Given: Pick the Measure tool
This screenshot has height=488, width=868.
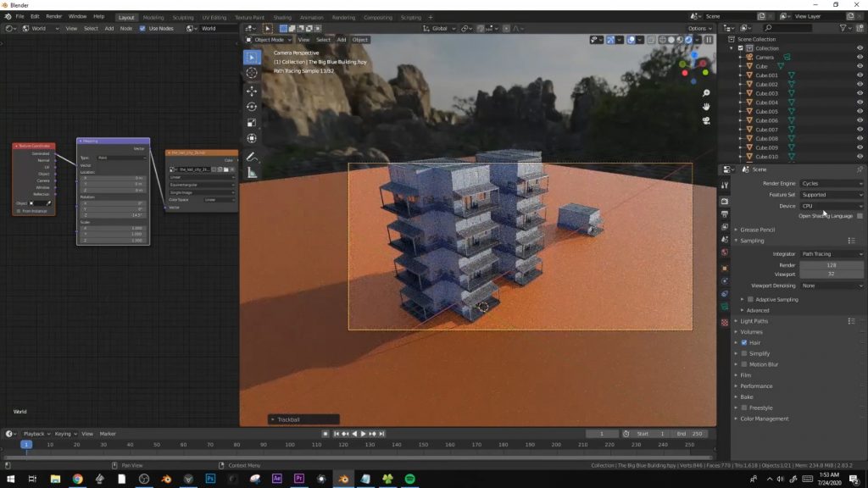Looking at the screenshot, I should (252, 173).
